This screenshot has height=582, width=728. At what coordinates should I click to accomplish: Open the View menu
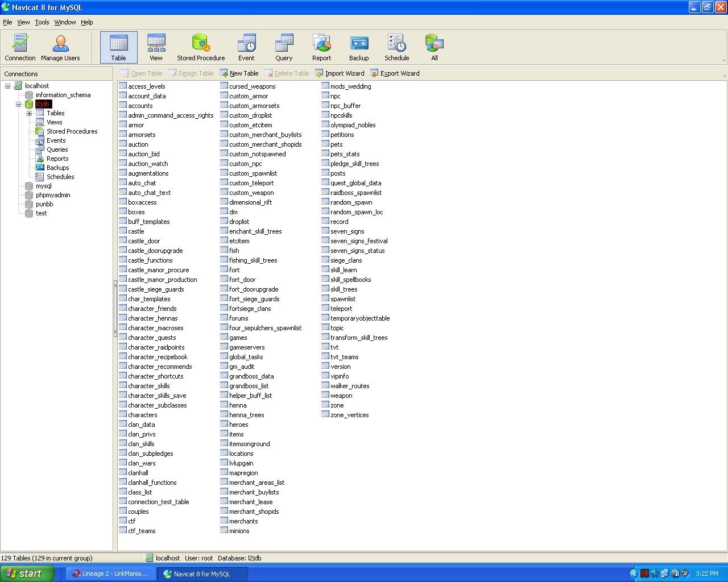[23, 22]
